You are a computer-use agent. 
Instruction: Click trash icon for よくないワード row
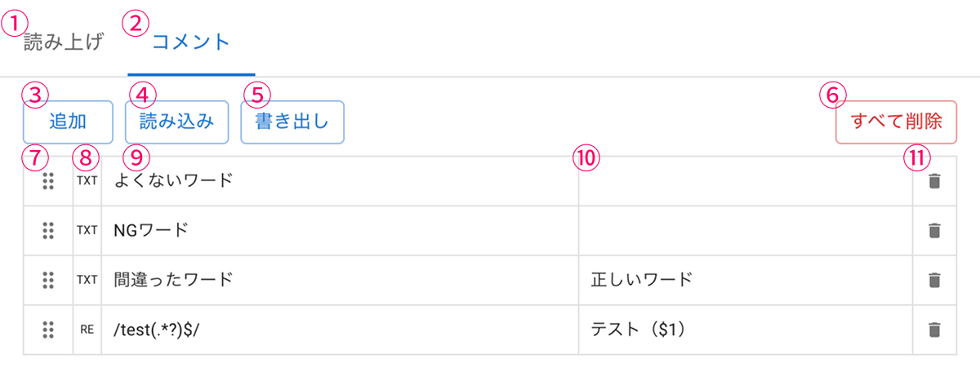(x=935, y=181)
